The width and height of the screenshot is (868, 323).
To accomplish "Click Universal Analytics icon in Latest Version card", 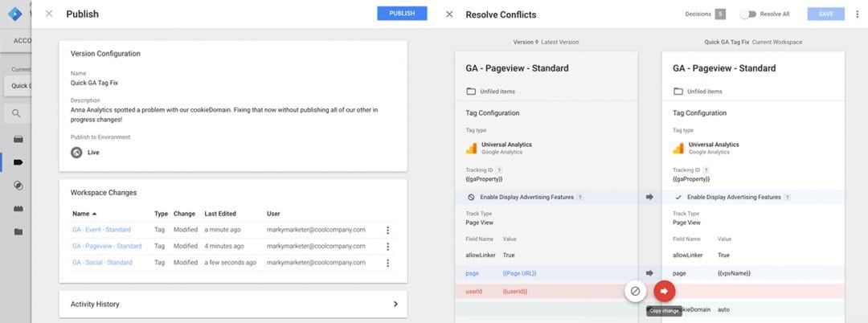I will (x=471, y=148).
